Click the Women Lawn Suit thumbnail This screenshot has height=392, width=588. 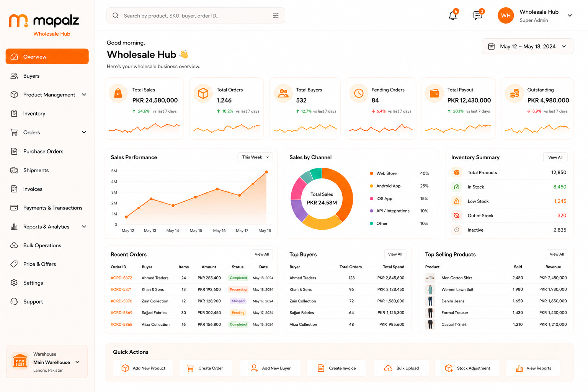(x=430, y=289)
